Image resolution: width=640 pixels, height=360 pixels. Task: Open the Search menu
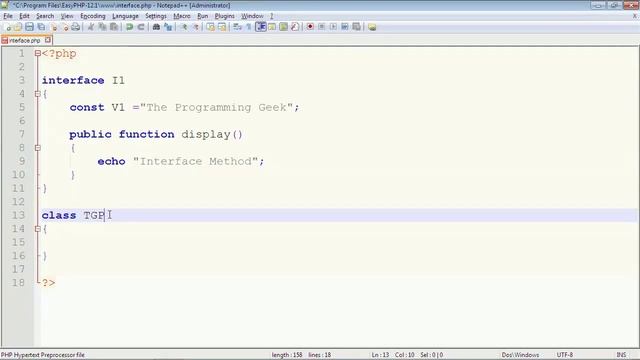point(45,16)
